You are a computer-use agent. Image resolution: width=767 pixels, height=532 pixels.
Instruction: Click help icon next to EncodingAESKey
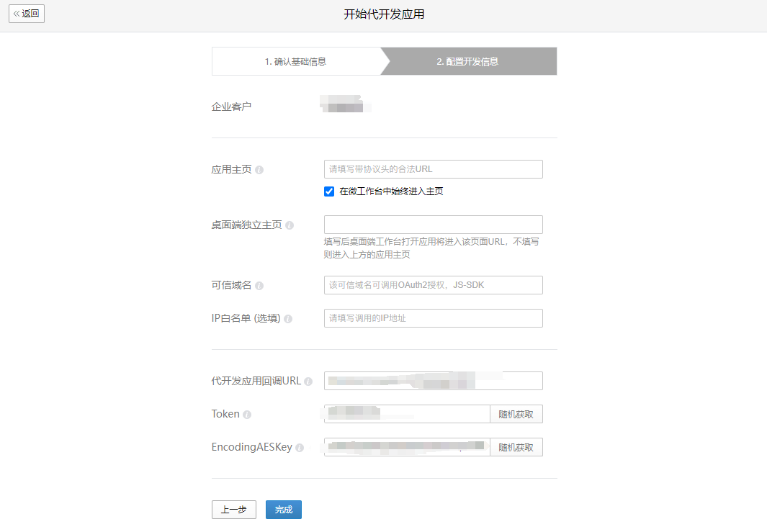(x=300, y=447)
